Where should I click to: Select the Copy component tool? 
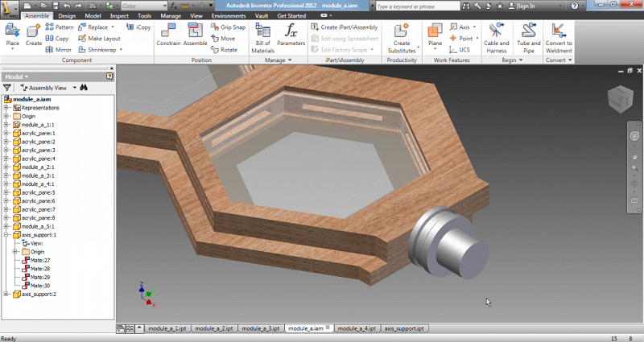[57, 38]
